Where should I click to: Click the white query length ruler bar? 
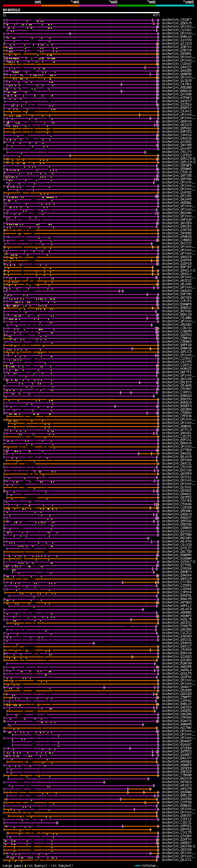[x=81, y=13]
